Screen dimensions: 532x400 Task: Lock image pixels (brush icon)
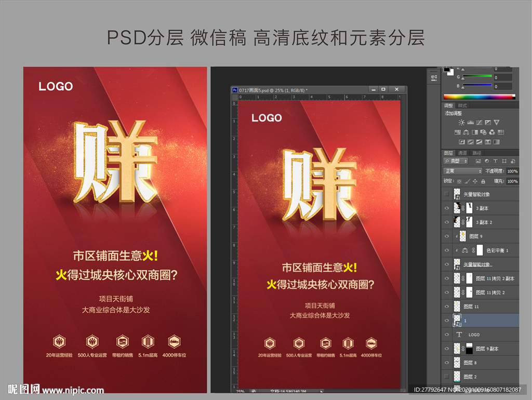[x=467, y=181]
